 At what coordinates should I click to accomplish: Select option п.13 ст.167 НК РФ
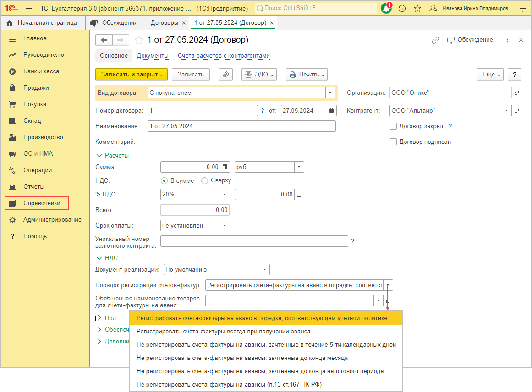point(266,384)
